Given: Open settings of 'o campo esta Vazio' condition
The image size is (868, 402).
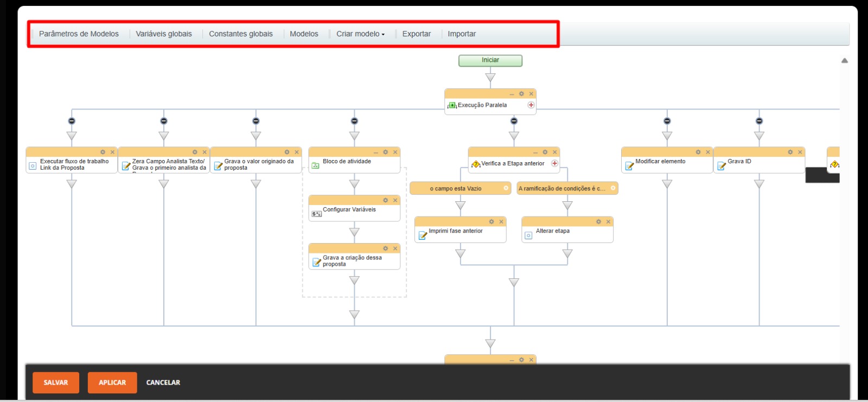Looking at the screenshot, I should tap(506, 188).
